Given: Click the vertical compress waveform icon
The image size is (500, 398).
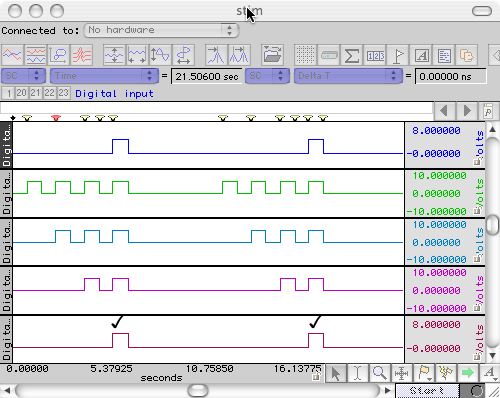Looking at the screenshot, I should tap(114, 55).
